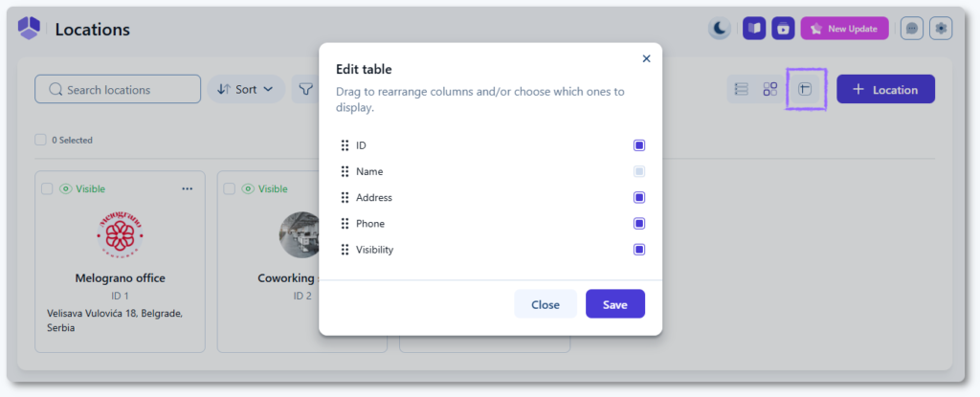
Task: Switch to list view layout
Action: point(741,89)
